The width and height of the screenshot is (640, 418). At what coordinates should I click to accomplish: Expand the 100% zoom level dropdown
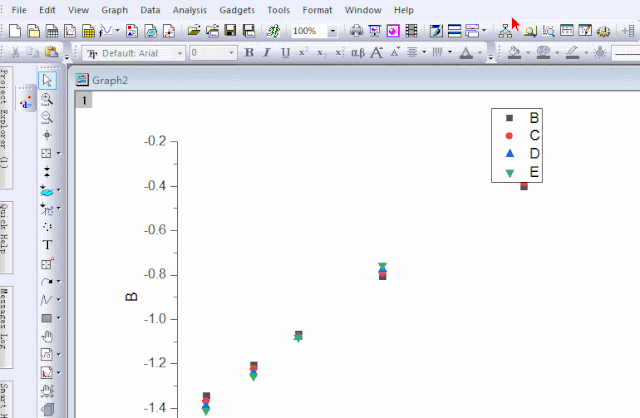pos(333,31)
